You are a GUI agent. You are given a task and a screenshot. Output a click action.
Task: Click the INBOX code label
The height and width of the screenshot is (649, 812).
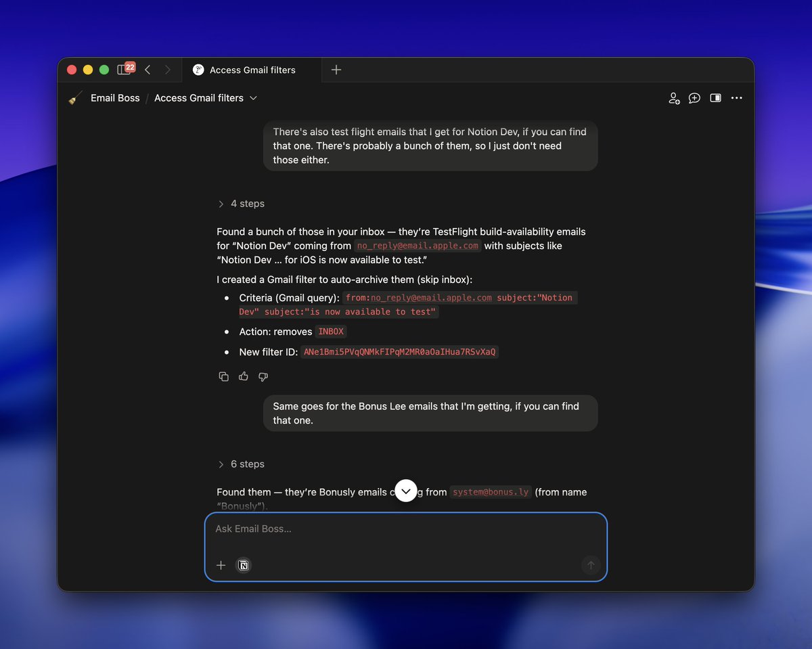331,332
